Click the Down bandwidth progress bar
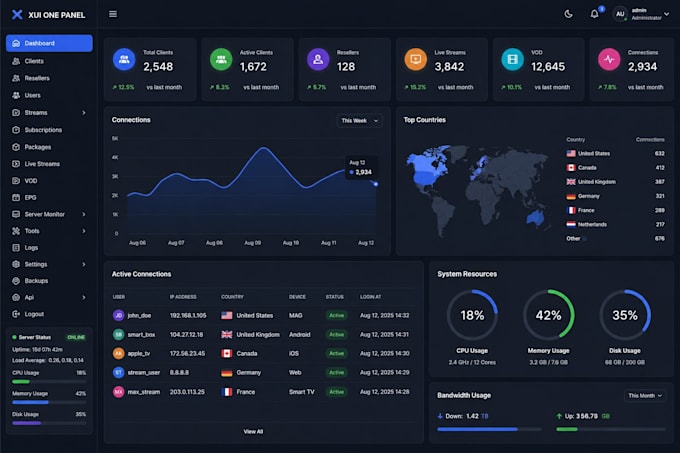The image size is (680, 453). click(489, 429)
